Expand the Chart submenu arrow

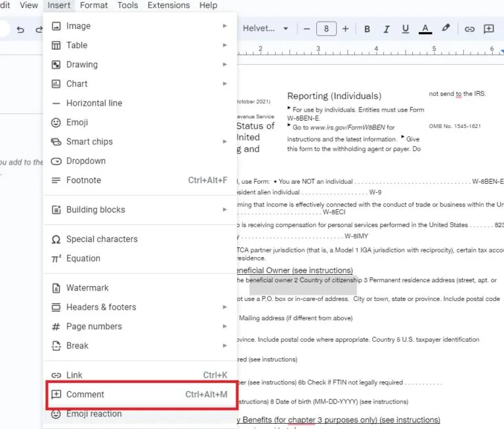coord(224,84)
